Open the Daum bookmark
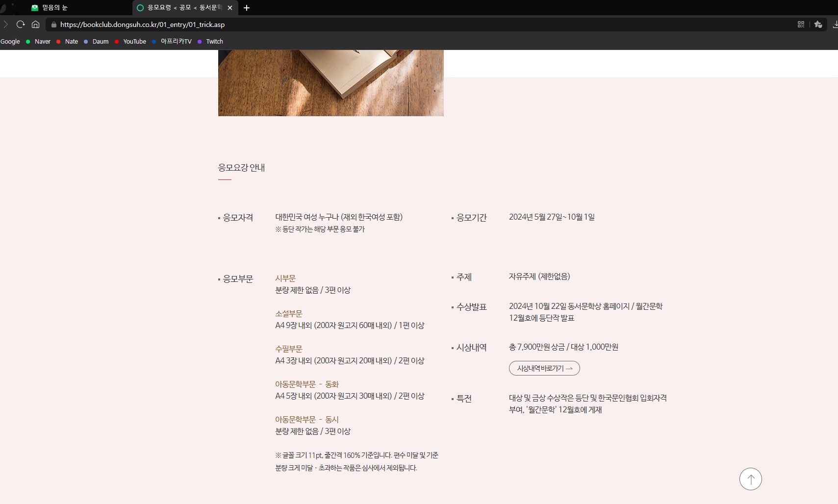838x504 pixels. [x=96, y=42]
